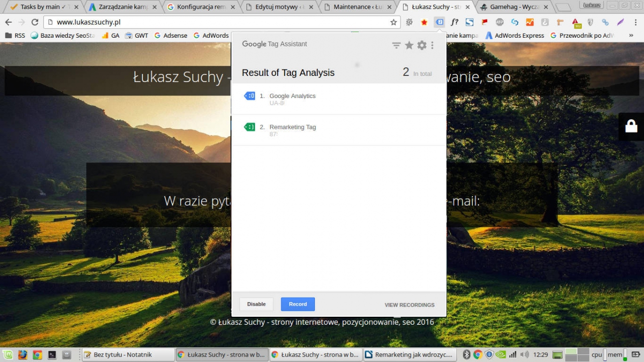
Task: Click the address bar URL field
Action: (221, 22)
